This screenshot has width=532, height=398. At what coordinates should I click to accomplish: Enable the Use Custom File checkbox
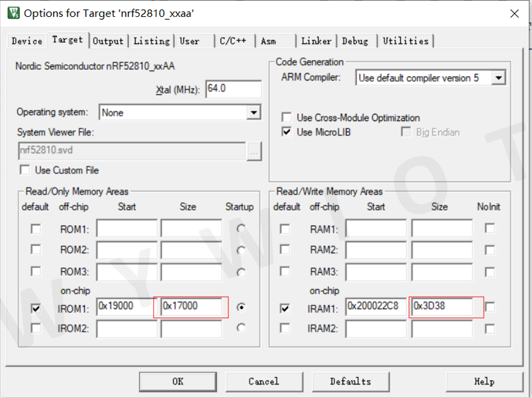(25, 170)
